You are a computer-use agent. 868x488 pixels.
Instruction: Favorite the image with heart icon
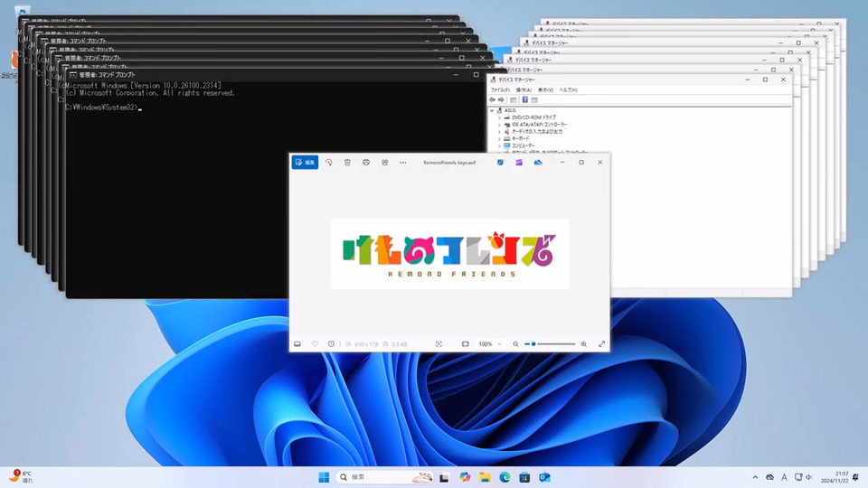click(x=315, y=344)
